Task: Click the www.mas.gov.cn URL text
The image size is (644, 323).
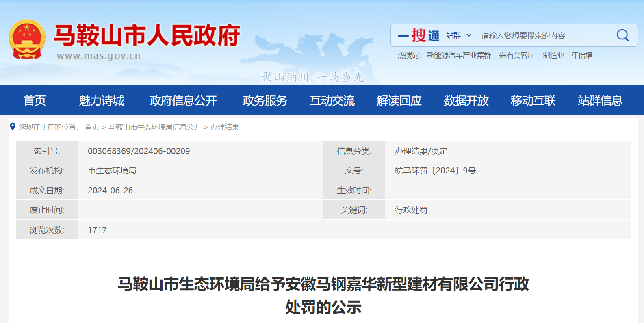Action: pyautogui.click(x=98, y=56)
